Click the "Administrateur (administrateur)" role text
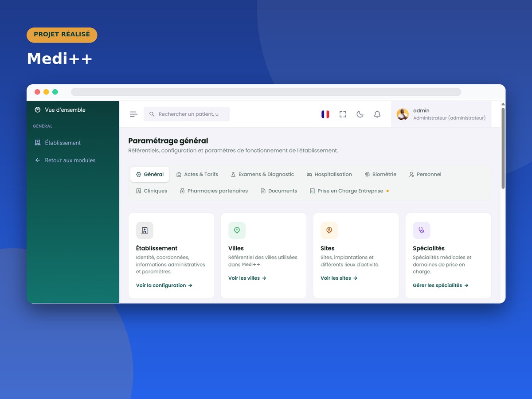Image resolution: width=532 pixels, height=399 pixels. click(449, 118)
